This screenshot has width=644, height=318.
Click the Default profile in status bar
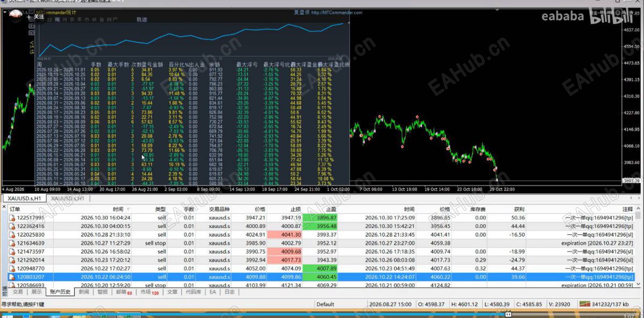coord(325,304)
